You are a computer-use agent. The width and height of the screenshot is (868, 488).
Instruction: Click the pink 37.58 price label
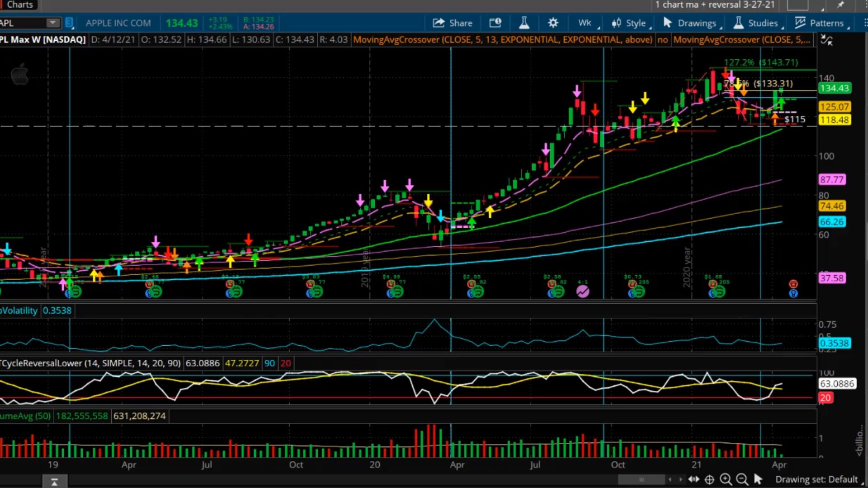[832, 278]
